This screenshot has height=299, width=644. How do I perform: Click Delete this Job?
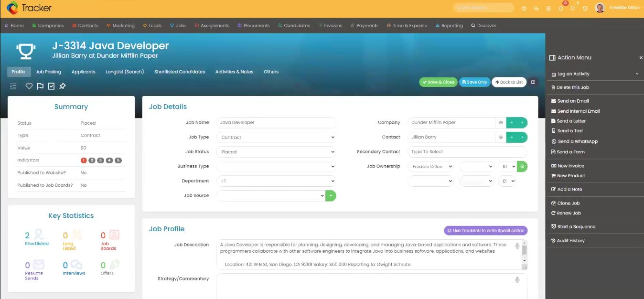click(570, 87)
